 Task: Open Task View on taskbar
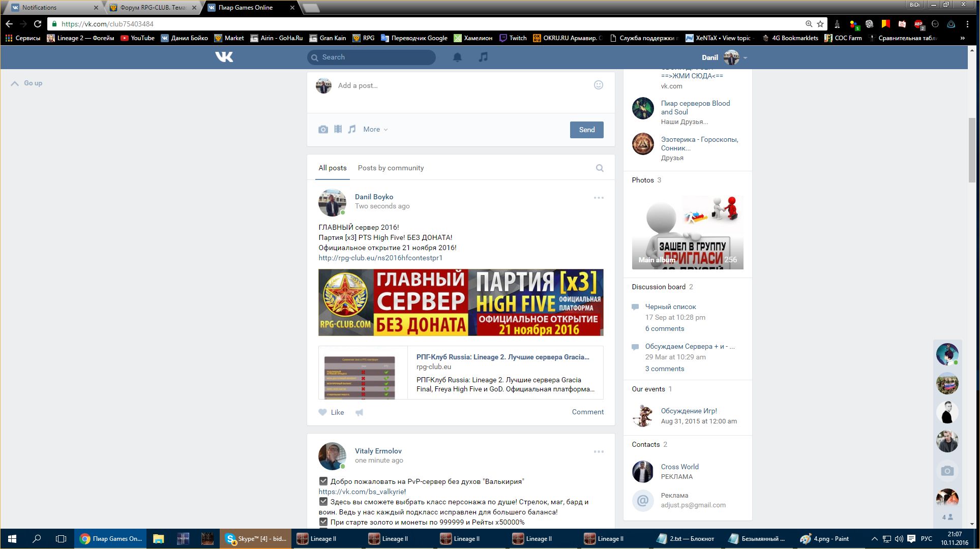[61, 539]
